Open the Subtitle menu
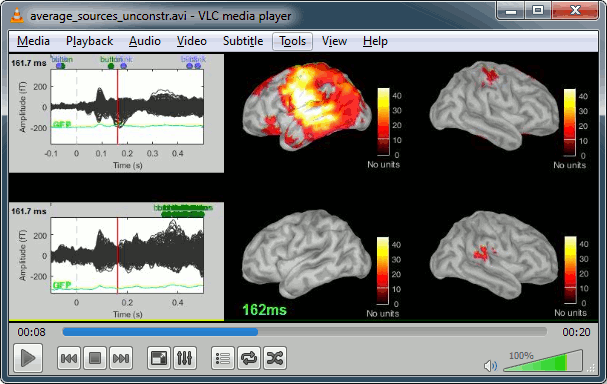607x384 pixels. (x=243, y=41)
